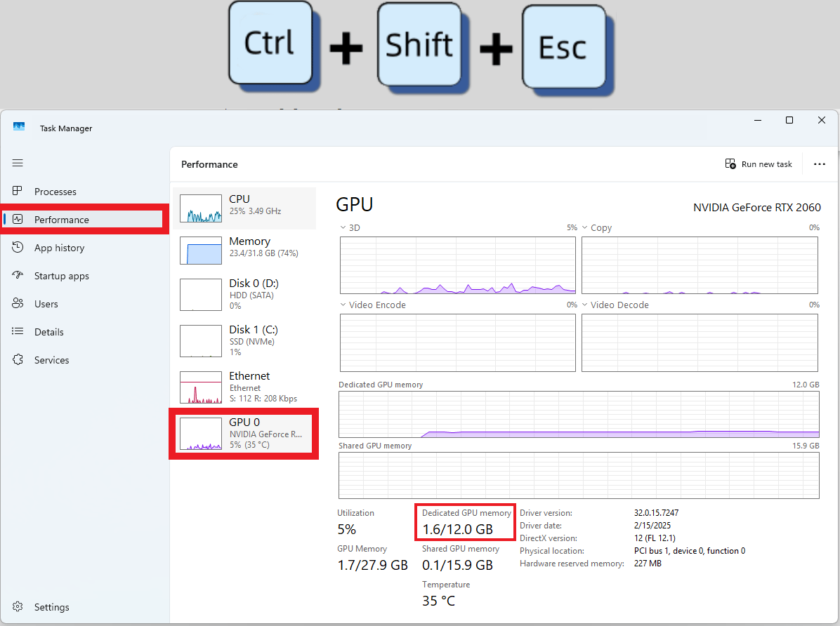Select the Memory 23.4/31.8 GB entry
840x626 pixels.
(245, 251)
